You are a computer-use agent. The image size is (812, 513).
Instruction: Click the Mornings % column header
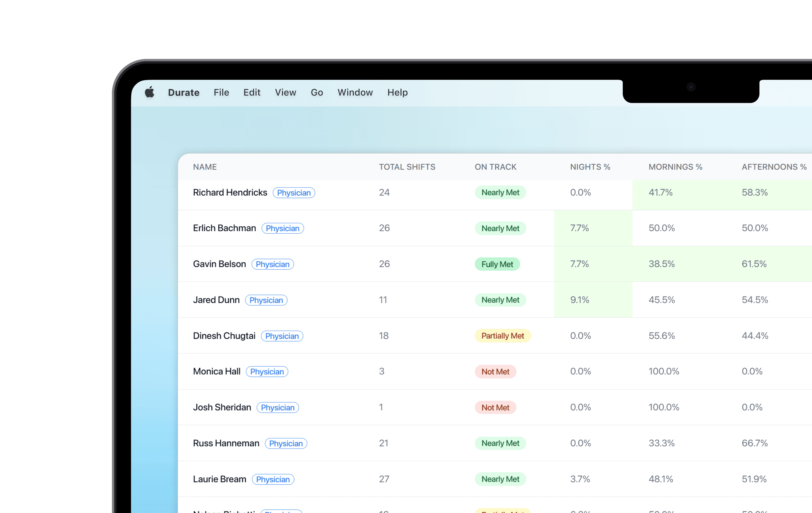click(x=675, y=167)
